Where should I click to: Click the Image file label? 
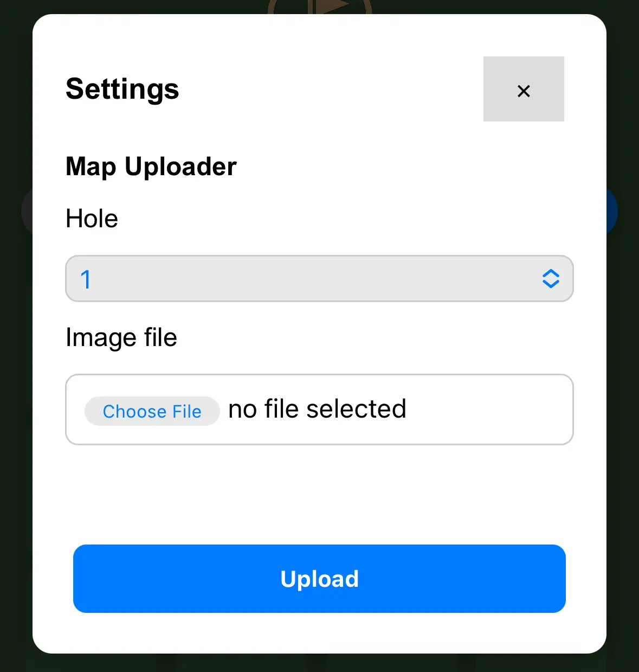pos(121,337)
